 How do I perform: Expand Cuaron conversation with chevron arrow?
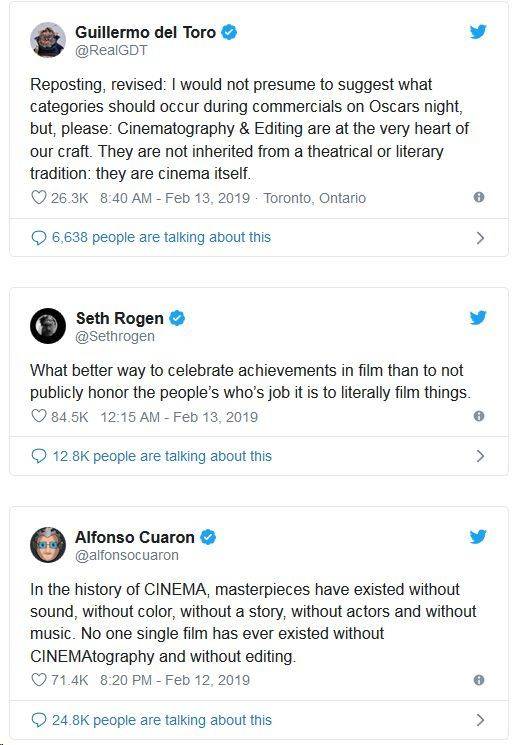click(480, 719)
